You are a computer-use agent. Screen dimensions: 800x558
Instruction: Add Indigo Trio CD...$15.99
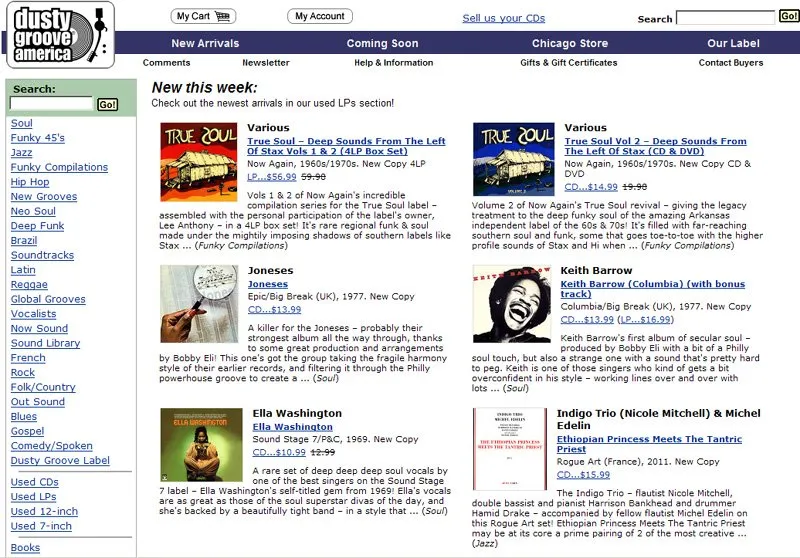click(583, 475)
